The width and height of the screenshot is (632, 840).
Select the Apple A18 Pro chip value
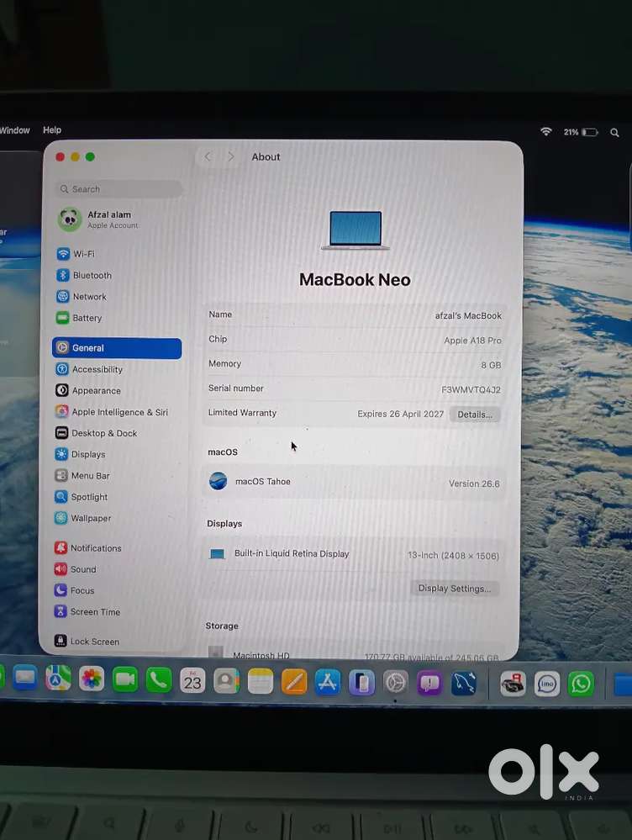(x=472, y=341)
